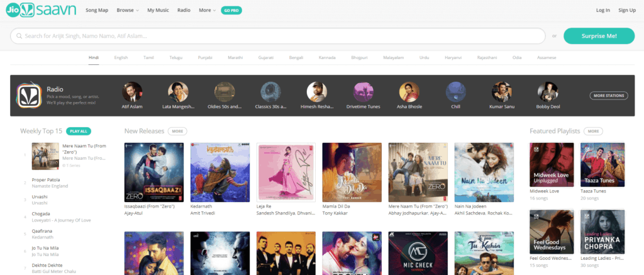Viewport: 644px width, 275px height.
Task: Open Mamla Dil Da album cover
Action: point(352,172)
